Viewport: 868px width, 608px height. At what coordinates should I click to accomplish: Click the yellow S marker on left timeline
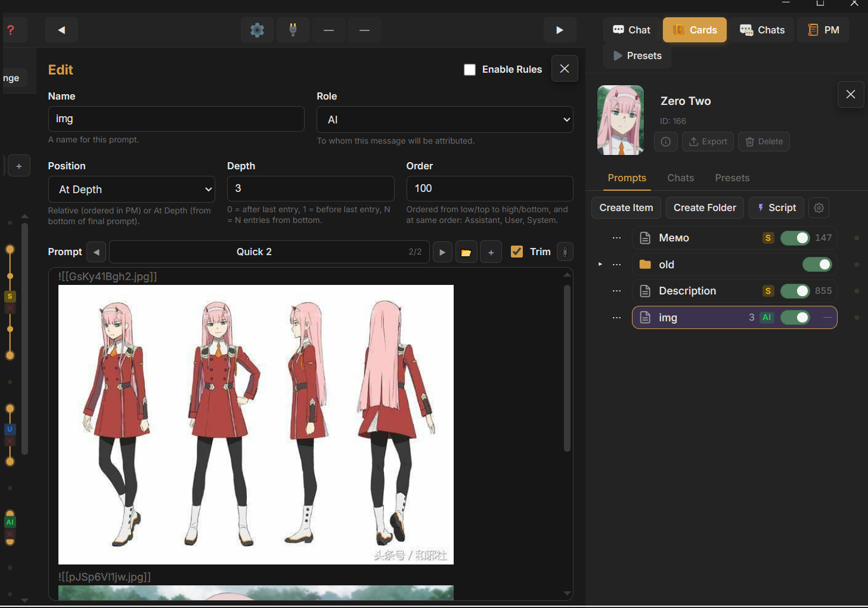point(10,296)
